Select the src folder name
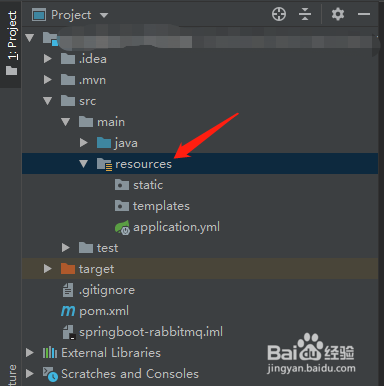The image size is (384, 386). tap(88, 101)
